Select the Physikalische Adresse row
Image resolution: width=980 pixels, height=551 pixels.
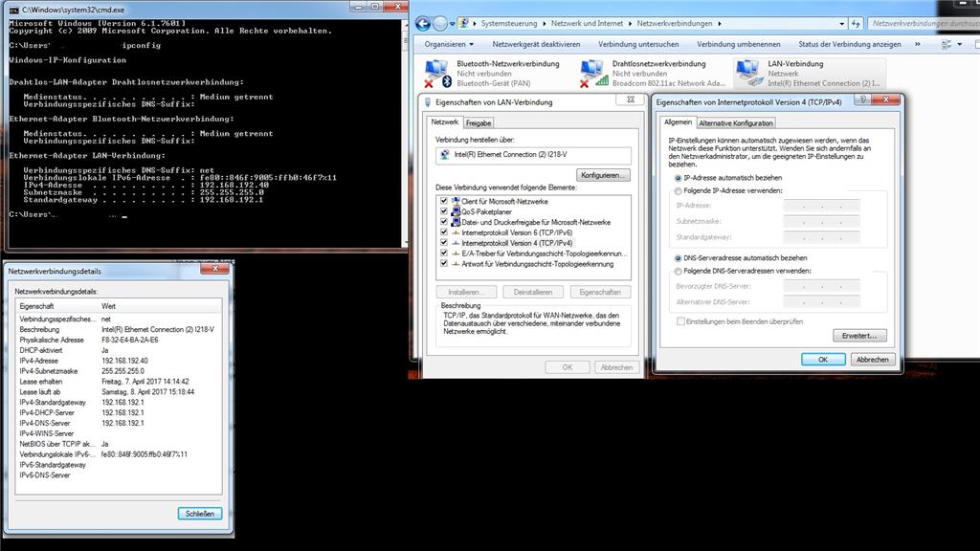pyautogui.click(x=118, y=340)
